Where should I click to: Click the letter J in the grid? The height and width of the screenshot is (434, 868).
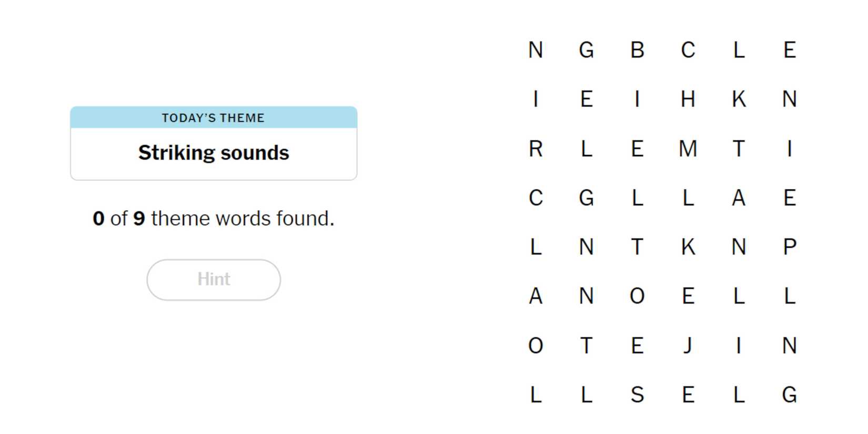coord(688,346)
